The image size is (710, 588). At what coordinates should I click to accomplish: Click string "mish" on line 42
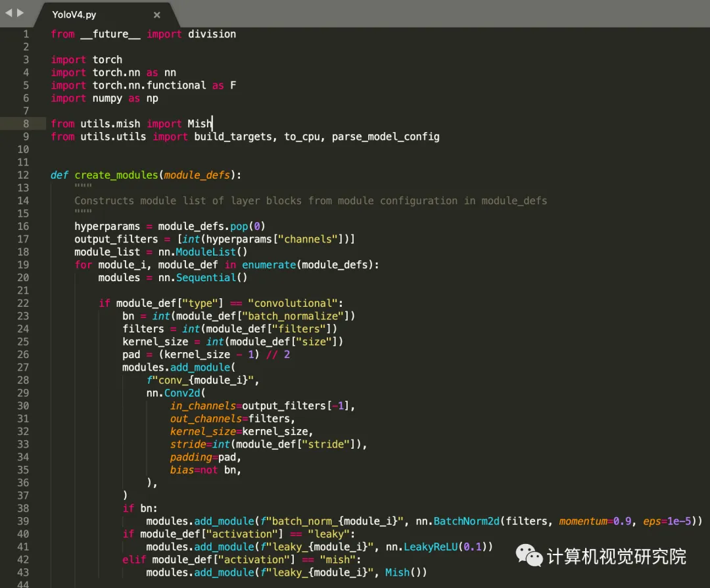coord(338,560)
